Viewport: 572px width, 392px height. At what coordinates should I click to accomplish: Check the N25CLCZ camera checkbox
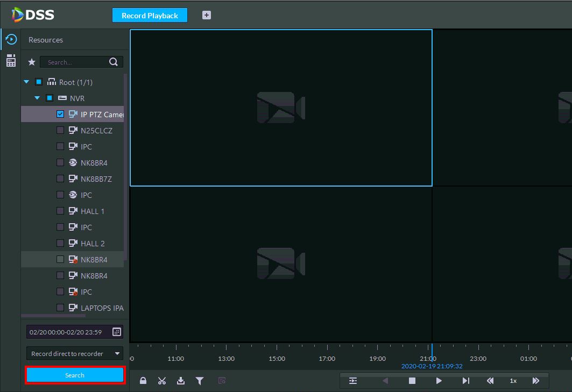(x=60, y=130)
